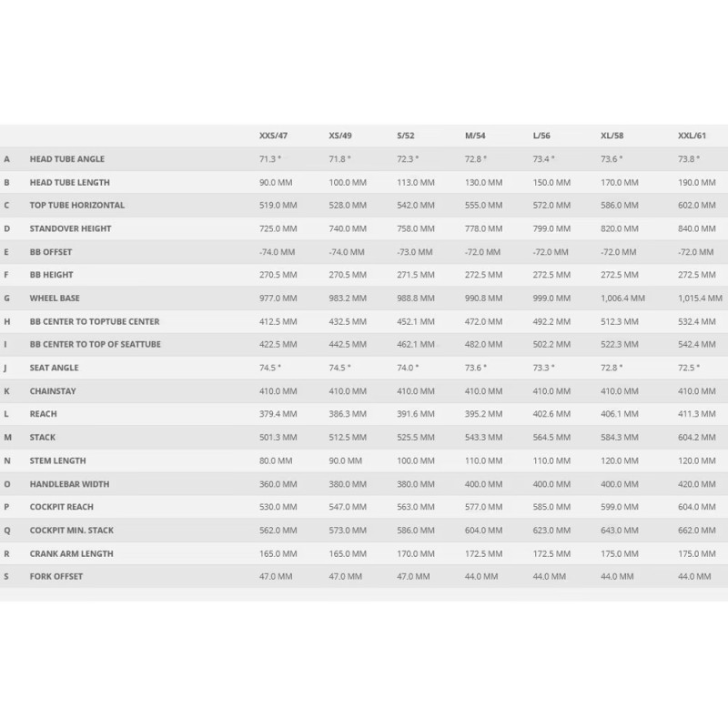Image resolution: width=728 pixels, height=728 pixels.
Task: Select the M/54 size column header
Action: point(475,136)
